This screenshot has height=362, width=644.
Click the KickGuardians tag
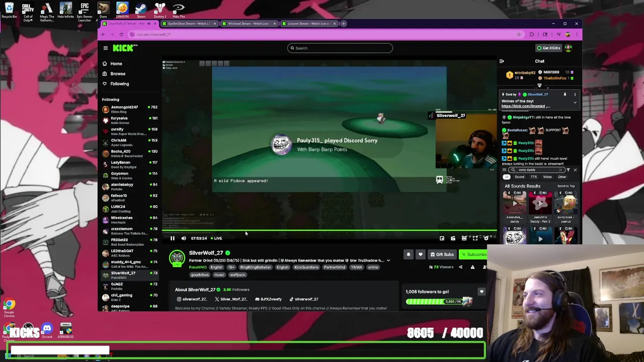(306, 267)
